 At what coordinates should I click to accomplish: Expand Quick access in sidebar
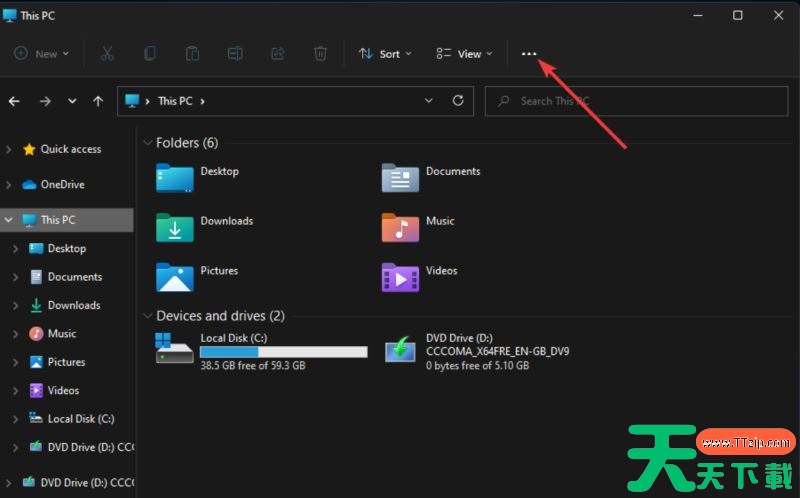point(9,150)
